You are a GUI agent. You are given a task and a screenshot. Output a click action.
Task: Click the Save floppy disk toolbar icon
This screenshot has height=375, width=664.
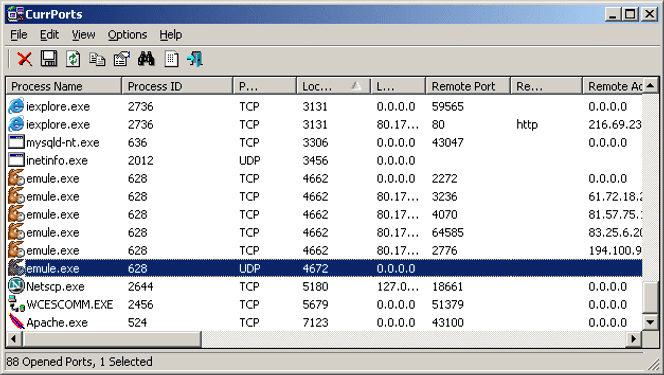[x=49, y=59]
